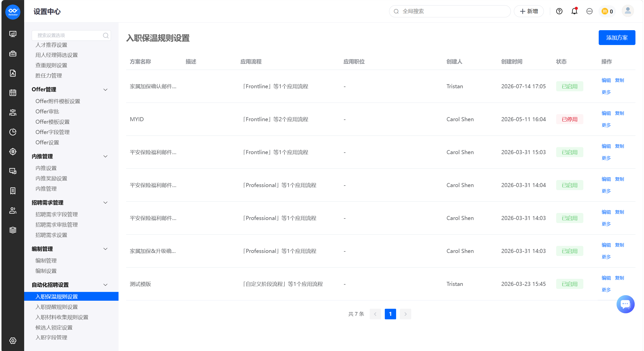The height and width of the screenshot is (351, 644).
Task: Click the 已停用 status of MYID
Action: (570, 119)
